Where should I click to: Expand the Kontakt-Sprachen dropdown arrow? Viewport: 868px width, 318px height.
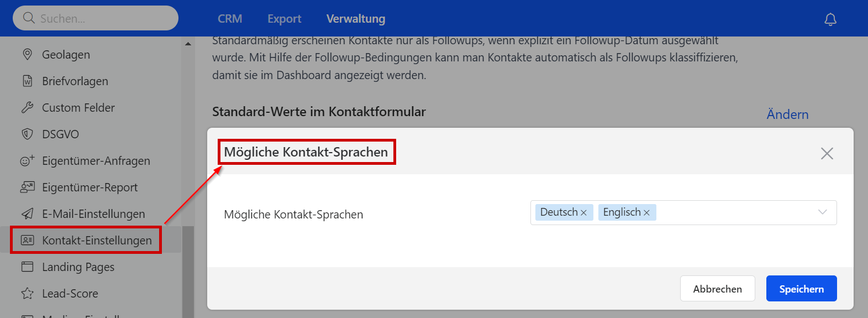[x=822, y=212]
